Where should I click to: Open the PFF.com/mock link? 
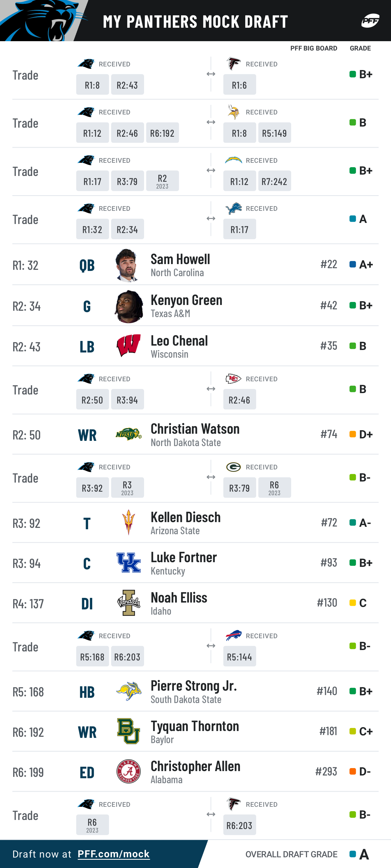pyautogui.click(x=114, y=854)
